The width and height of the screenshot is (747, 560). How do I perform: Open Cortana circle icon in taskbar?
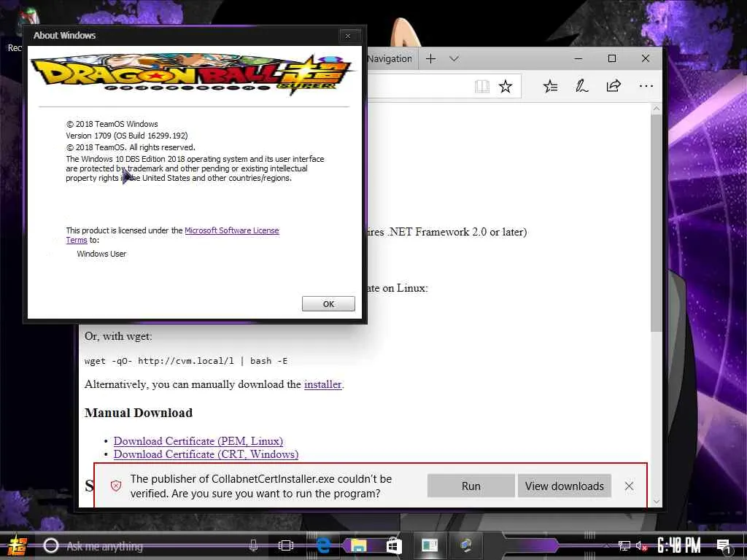tap(51, 545)
